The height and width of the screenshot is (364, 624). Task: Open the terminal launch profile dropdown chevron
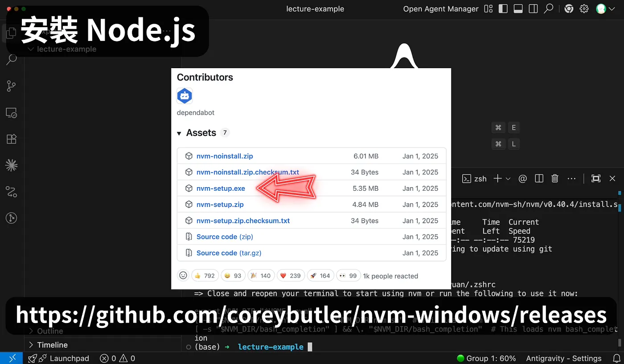tap(508, 179)
